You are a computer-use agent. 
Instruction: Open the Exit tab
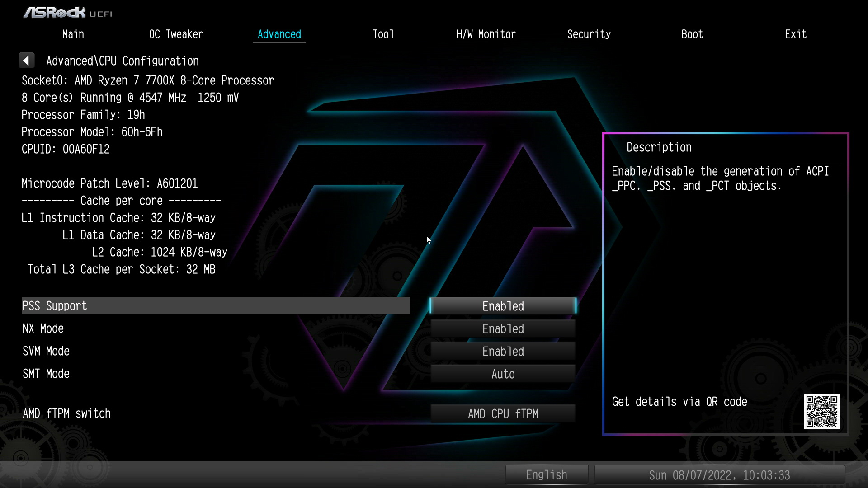[796, 34]
